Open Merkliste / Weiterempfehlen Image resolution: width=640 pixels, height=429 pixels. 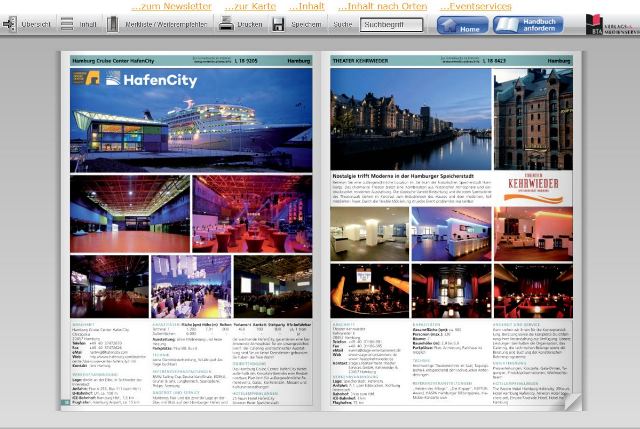(x=166, y=24)
